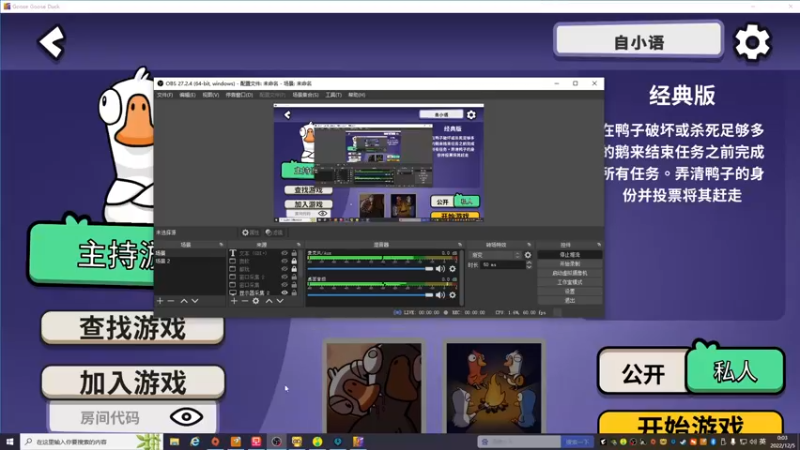Click the 自小语 player name field
This screenshot has width=800, height=450.
click(x=639, y=41)
